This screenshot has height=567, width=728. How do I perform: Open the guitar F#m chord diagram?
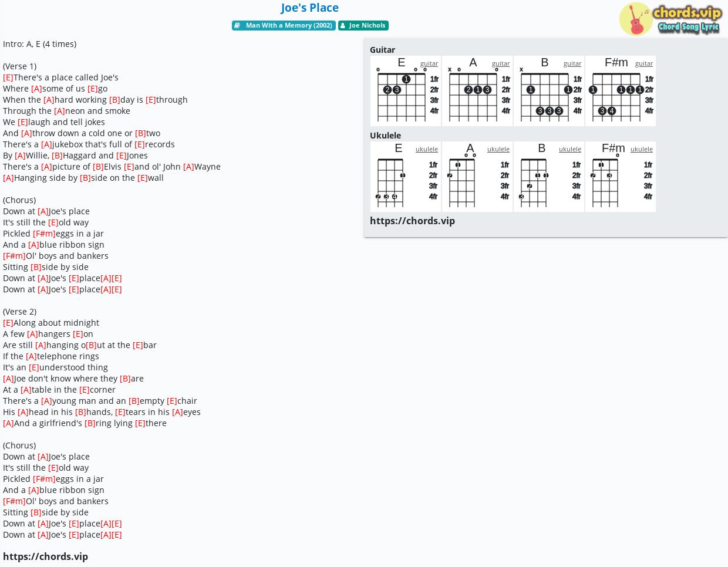point(621,91)
